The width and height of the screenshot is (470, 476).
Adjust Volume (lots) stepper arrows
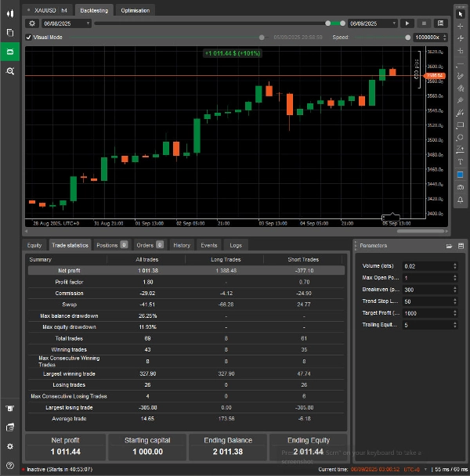point(455,266)
